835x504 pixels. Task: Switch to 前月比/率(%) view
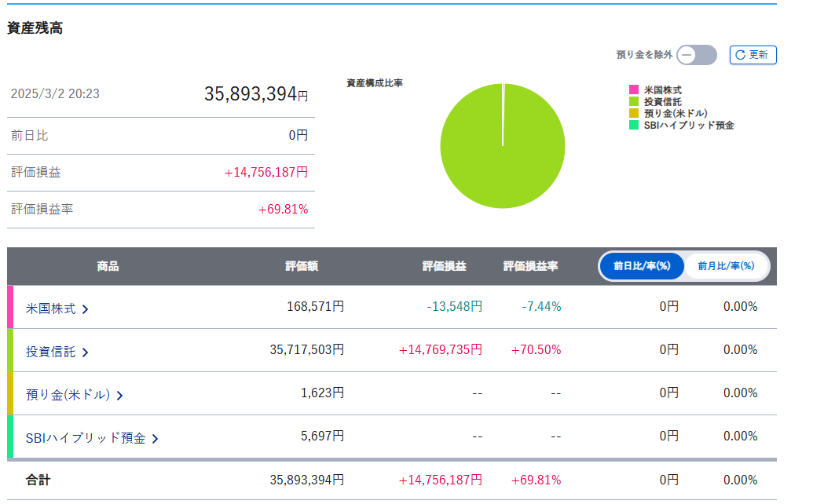[726, 266]
